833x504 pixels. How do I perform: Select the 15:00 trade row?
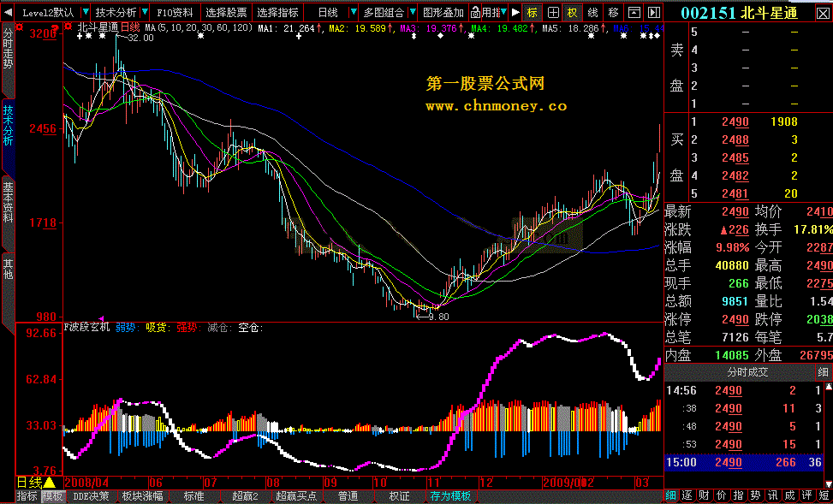click(x=744, y=463)
